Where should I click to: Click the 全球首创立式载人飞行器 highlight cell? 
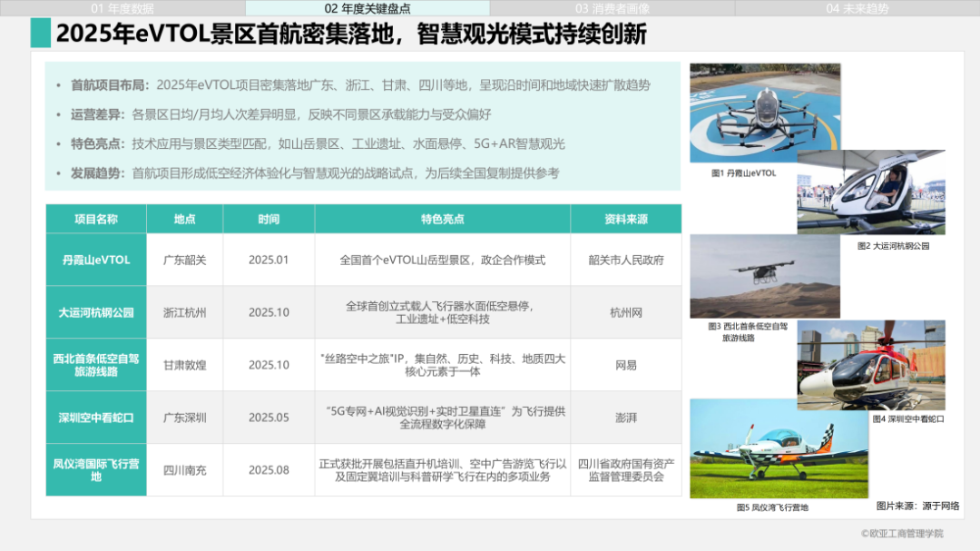pos(443,312)
